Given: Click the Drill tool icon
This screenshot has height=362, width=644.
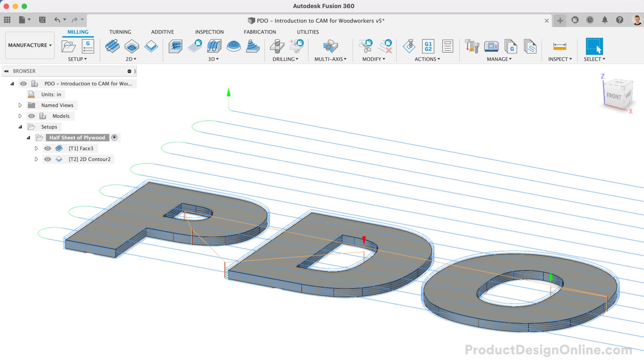Looking at the screenshot, I should click(x=277, y=46).
